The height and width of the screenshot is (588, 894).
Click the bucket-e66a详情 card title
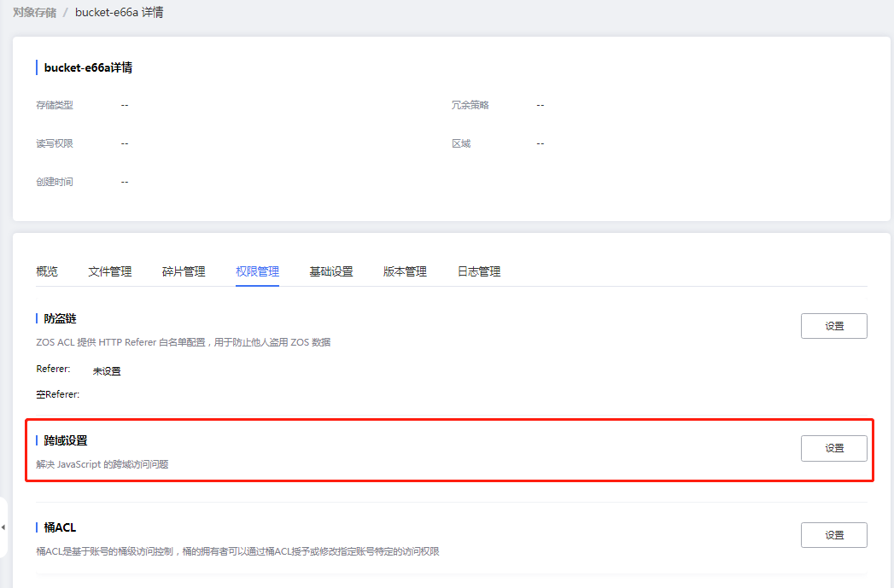[x=91, y=67]
